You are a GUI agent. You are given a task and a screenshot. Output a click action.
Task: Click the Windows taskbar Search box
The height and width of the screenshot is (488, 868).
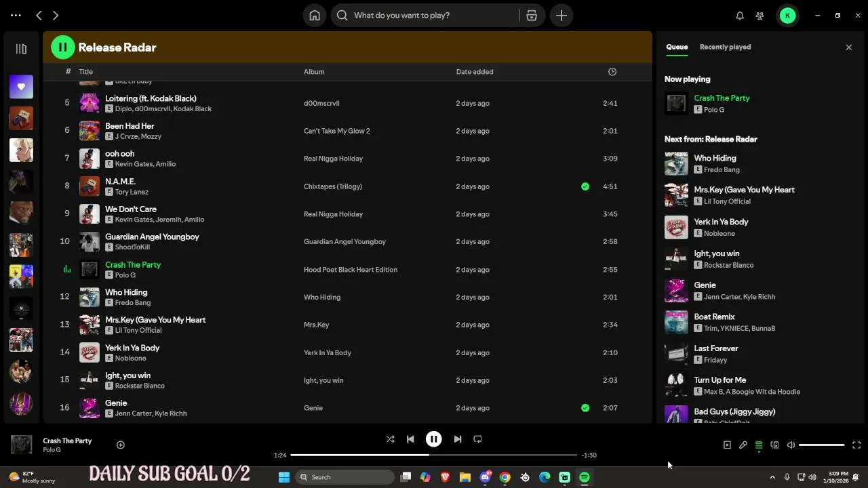point(346,477)
